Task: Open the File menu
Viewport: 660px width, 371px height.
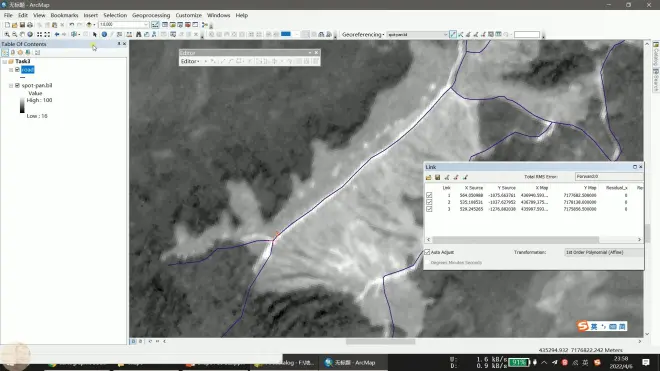Action: click(8, 15)
